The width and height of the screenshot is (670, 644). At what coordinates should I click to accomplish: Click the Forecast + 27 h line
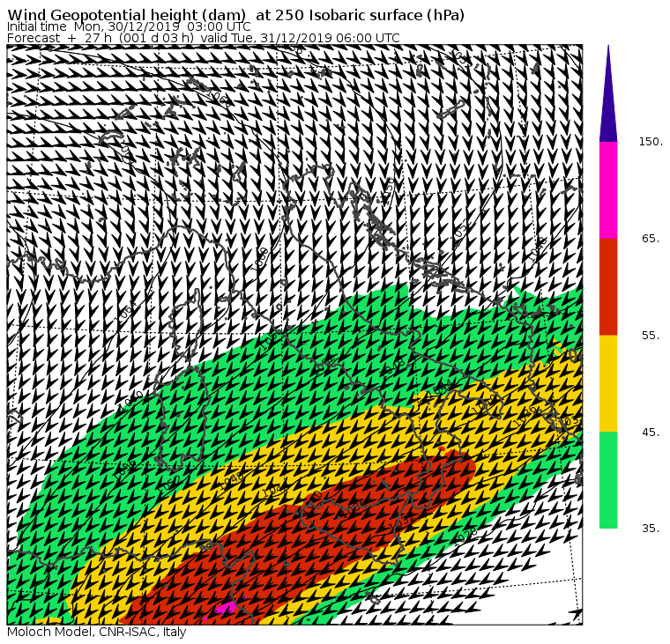click(204, 38)
